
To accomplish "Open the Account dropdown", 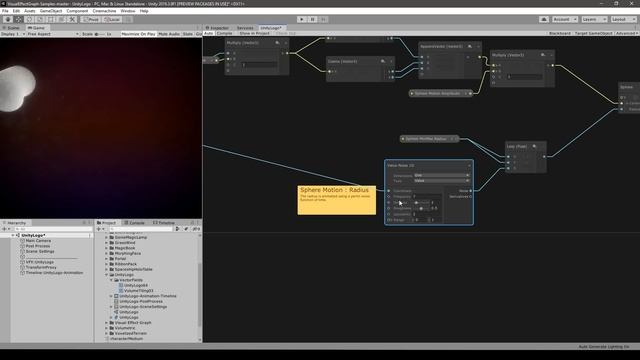I will 565,19.
